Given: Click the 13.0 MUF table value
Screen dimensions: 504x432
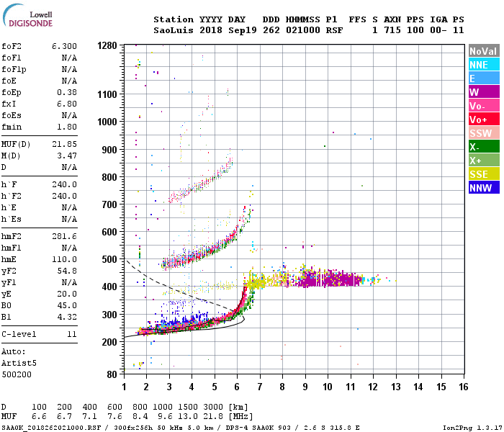Looking at the screenshot, I should click(188, 417).
